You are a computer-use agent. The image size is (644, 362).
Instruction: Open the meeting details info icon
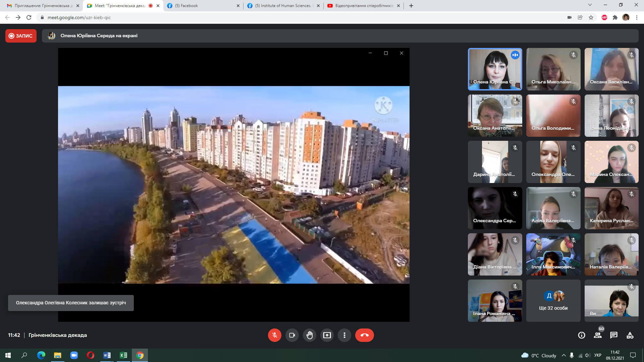[x=582, y=335]
